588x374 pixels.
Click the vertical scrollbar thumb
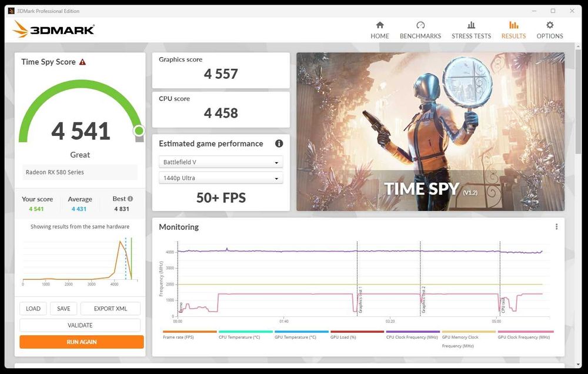pos(578,101)
